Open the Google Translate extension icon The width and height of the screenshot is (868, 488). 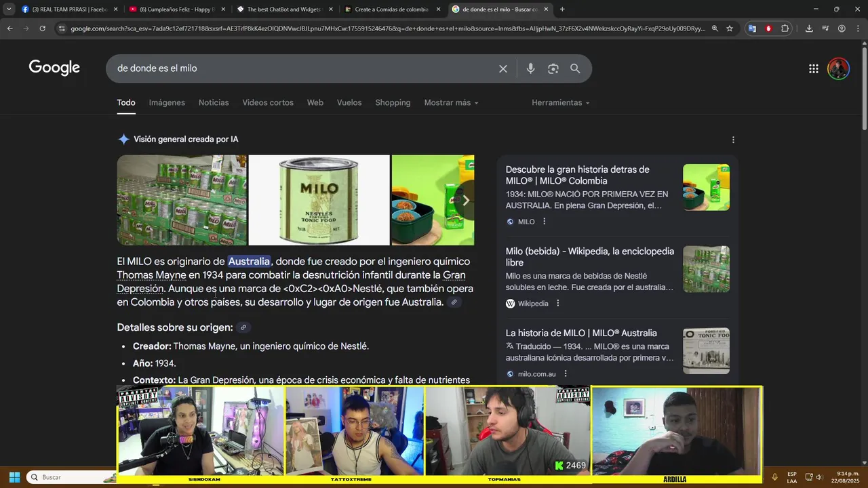(752, 28)
